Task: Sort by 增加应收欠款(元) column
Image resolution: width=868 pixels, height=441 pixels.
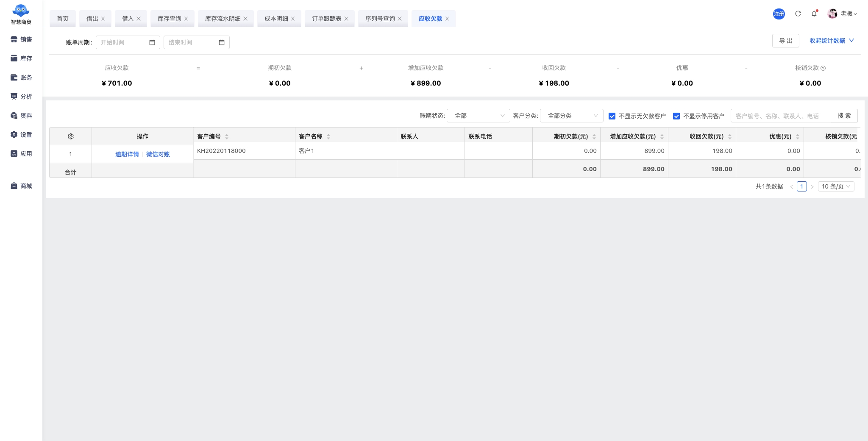Action: pyautogui.click(x=662, y=136)
